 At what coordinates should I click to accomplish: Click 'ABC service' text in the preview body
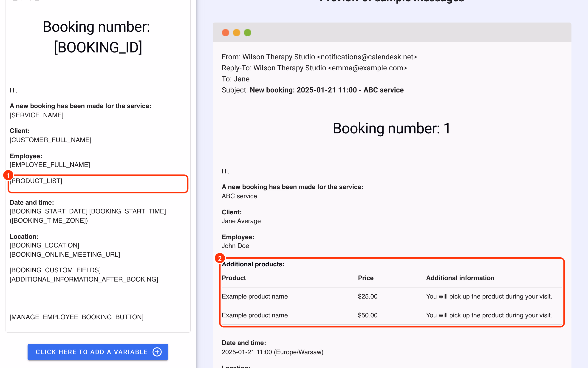[x=239, y=196]
